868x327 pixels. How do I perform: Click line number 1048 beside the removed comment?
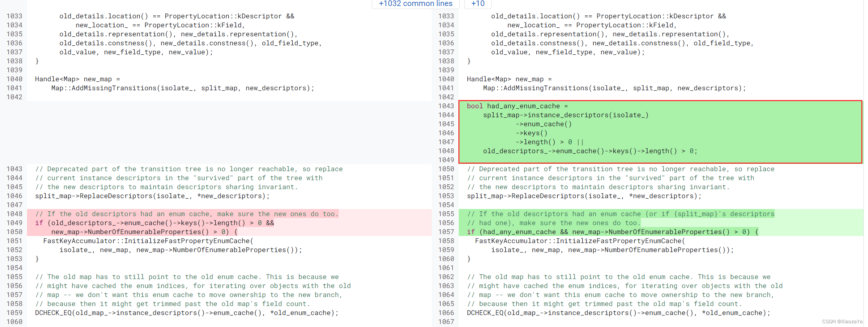click(14, 214)
